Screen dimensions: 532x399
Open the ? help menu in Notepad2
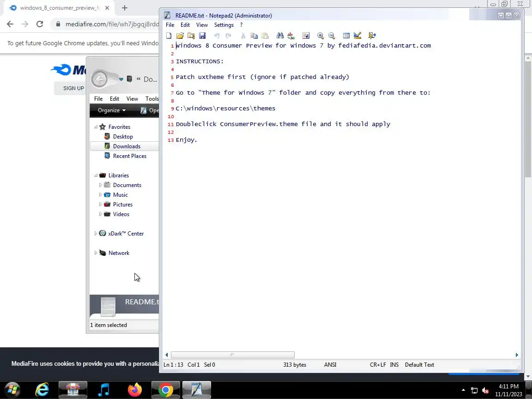(x=241, y=25)
